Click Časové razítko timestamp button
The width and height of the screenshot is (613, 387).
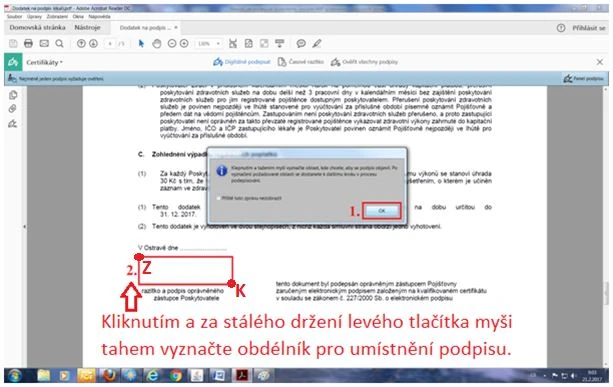tap(301, 62)
